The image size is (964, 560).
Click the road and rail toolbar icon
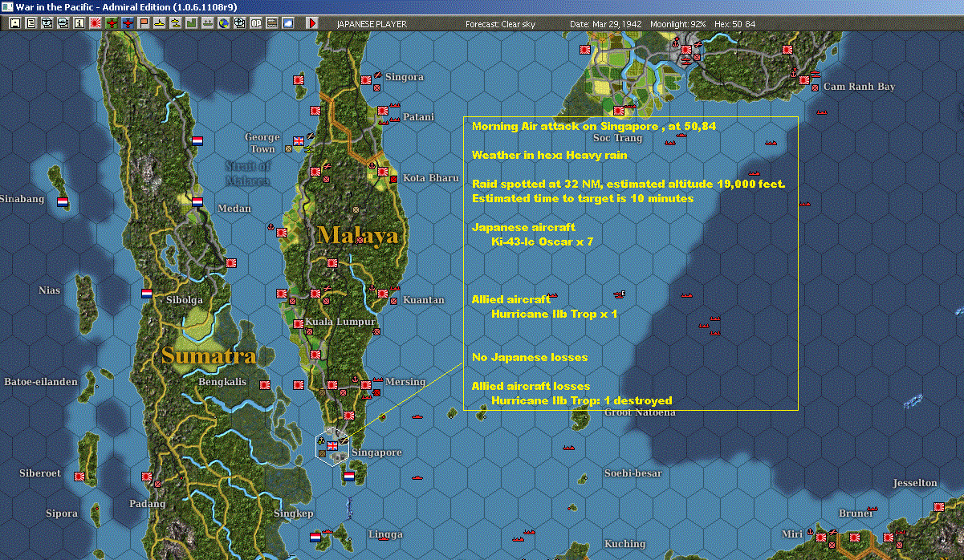(x=271, y=23)
